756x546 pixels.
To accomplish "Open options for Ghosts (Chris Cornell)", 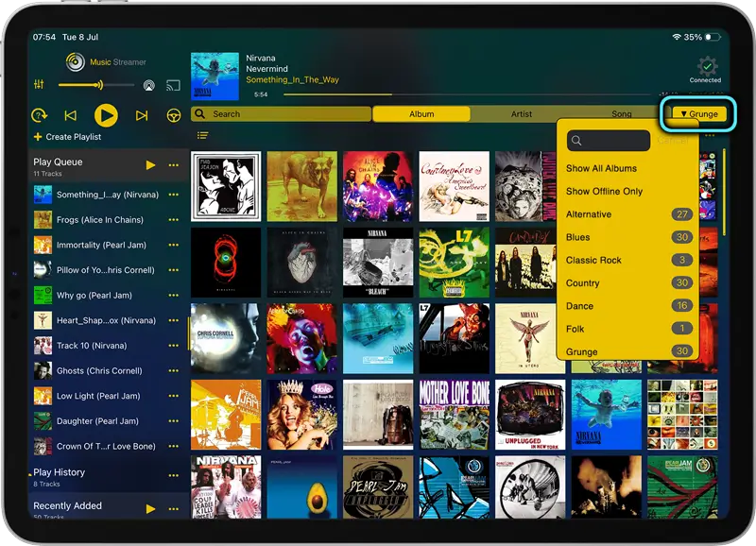I will [174, 370].
